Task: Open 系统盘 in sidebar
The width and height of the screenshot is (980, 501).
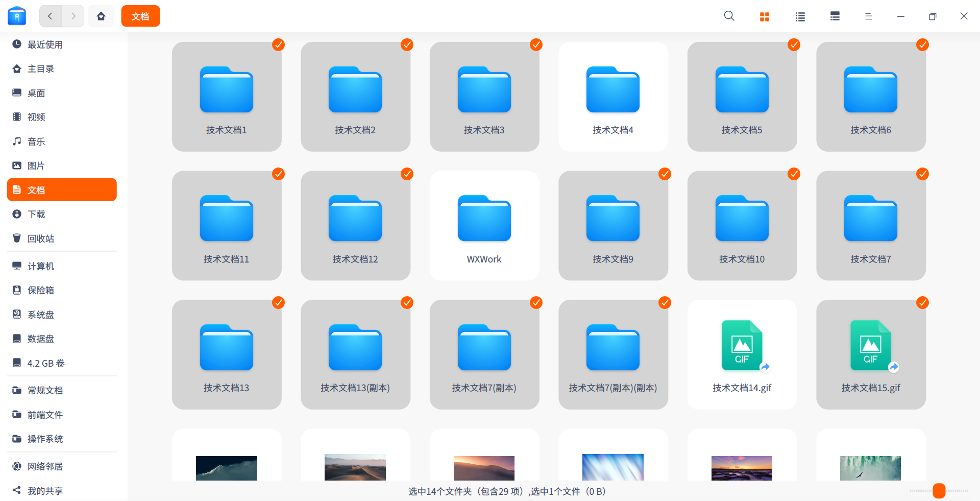Action: [62, 315]
